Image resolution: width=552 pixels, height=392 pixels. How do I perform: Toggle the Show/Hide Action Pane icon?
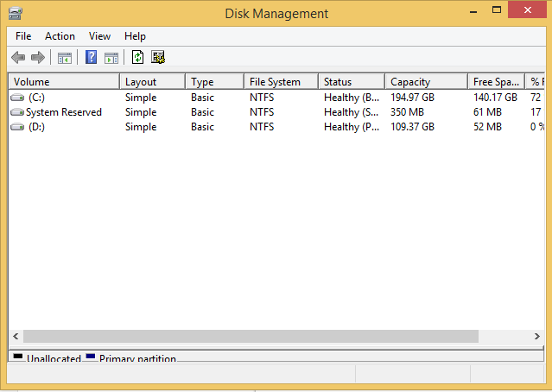pyautogui.click(x=111, y=58)
